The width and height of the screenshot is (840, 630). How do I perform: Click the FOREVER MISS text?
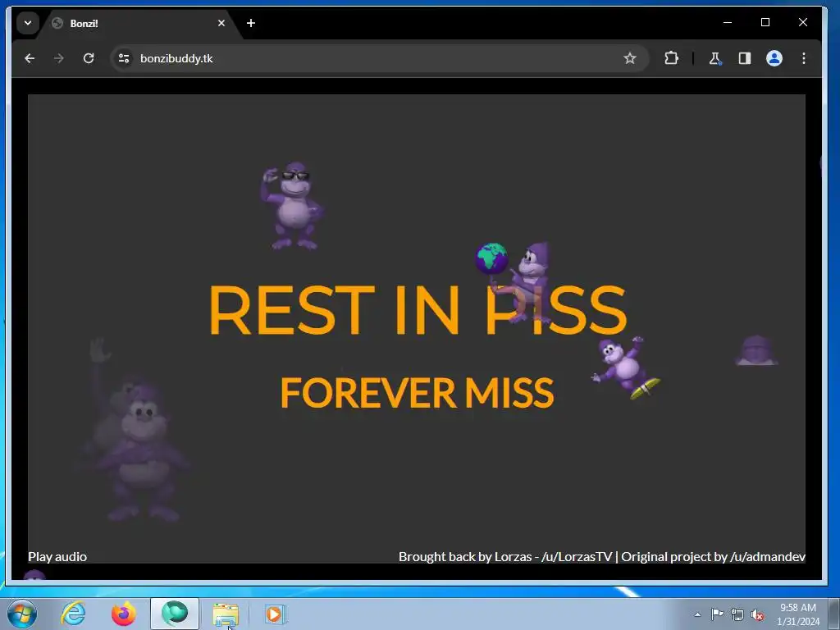(x=417, y=393)
